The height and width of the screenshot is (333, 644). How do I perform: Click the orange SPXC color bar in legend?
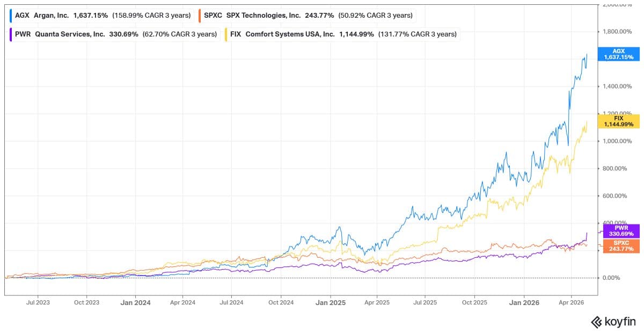click(200, 16)
